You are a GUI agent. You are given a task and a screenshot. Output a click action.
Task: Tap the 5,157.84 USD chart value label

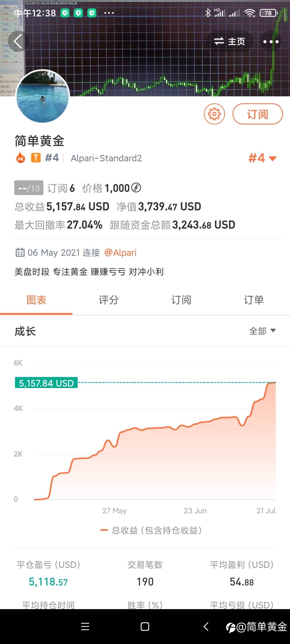click(46, 383)
